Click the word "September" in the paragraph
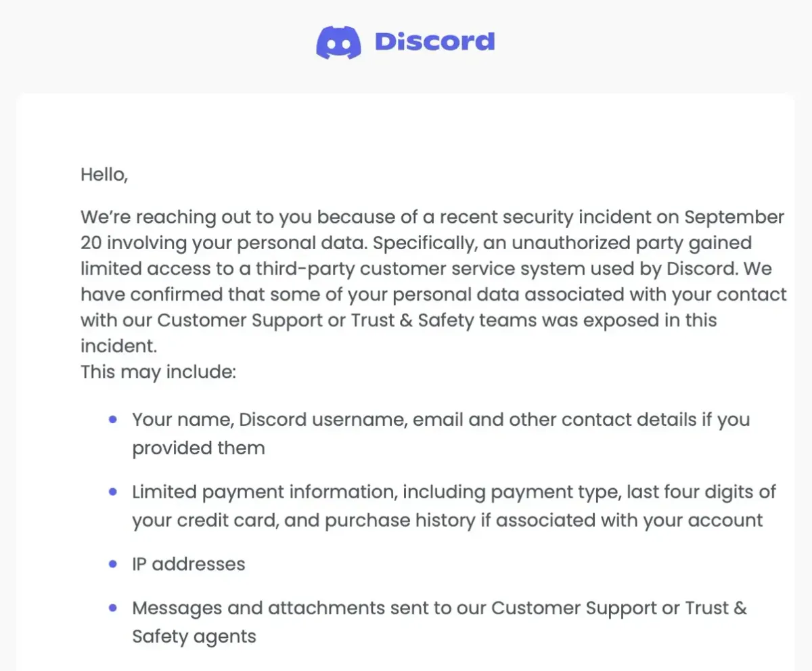This screenshot has width=812, height=671. pyautogui.click(x=735, y=217)
